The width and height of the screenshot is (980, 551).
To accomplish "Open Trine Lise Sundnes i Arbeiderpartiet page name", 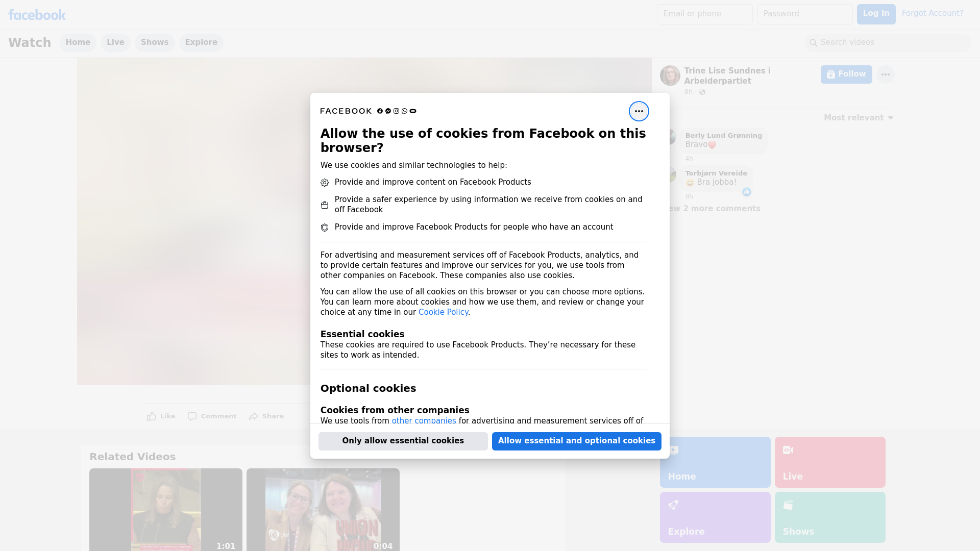I will pos(727,76).
